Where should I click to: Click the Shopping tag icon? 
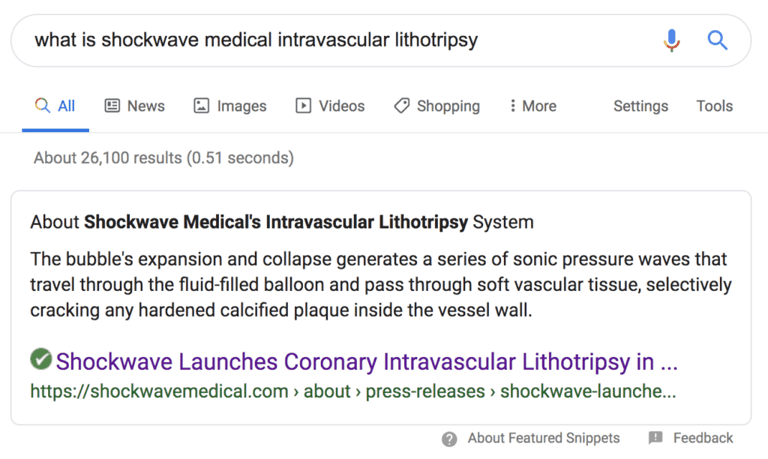click(x=402, y=105)
